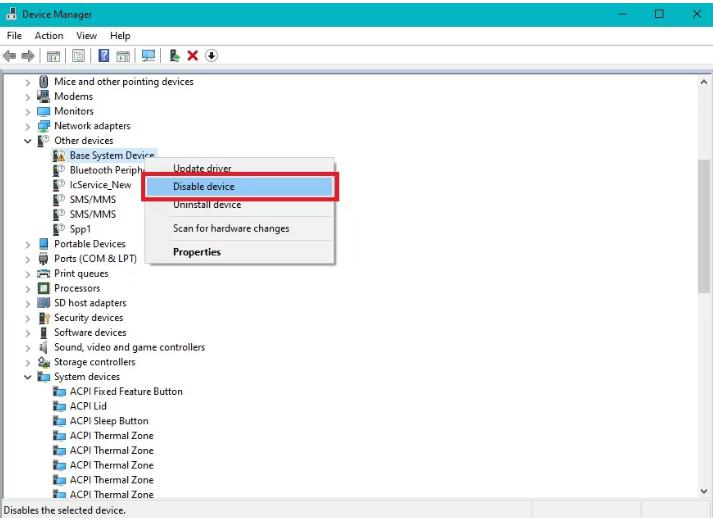The height and width of the screenshot is (518, 713).
Task: Click the System devices folder icon
Action: tap(44, 377)
